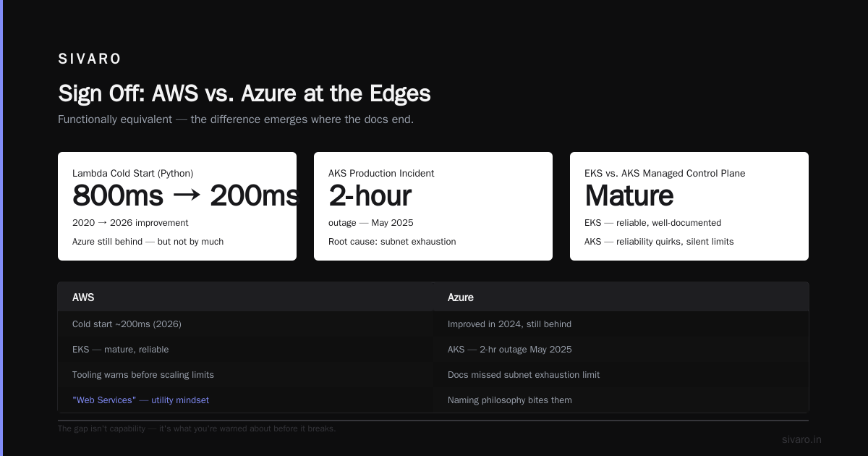868x456 pixels.
Task: Click 'AKS — 2-hr outage May 2025' cell
Action: click(x=621, y=350)
